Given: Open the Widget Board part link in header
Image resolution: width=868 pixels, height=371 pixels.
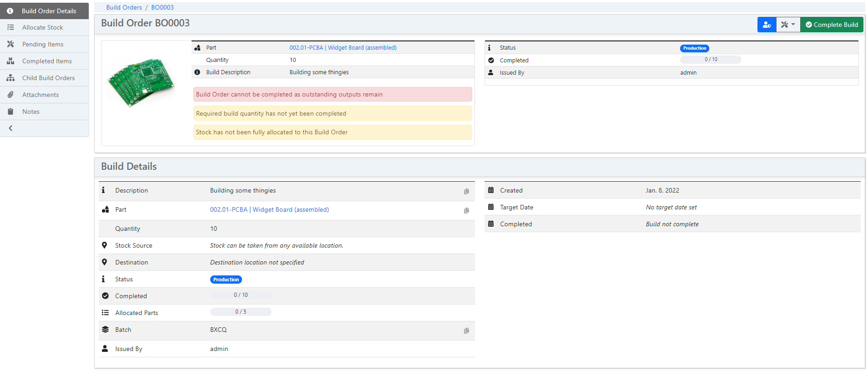Looking at the screenshot, I should click(x=343, y=47).
